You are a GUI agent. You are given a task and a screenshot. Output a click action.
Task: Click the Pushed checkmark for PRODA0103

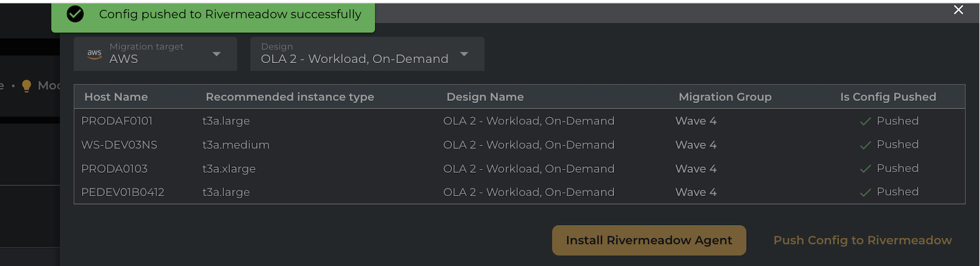pos(865,169)
